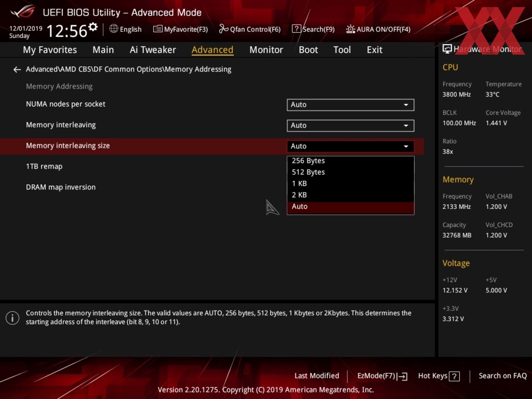532x399 pixels.
Task: Click +12V reading 12.152 V
Action: tap(455, 291)
